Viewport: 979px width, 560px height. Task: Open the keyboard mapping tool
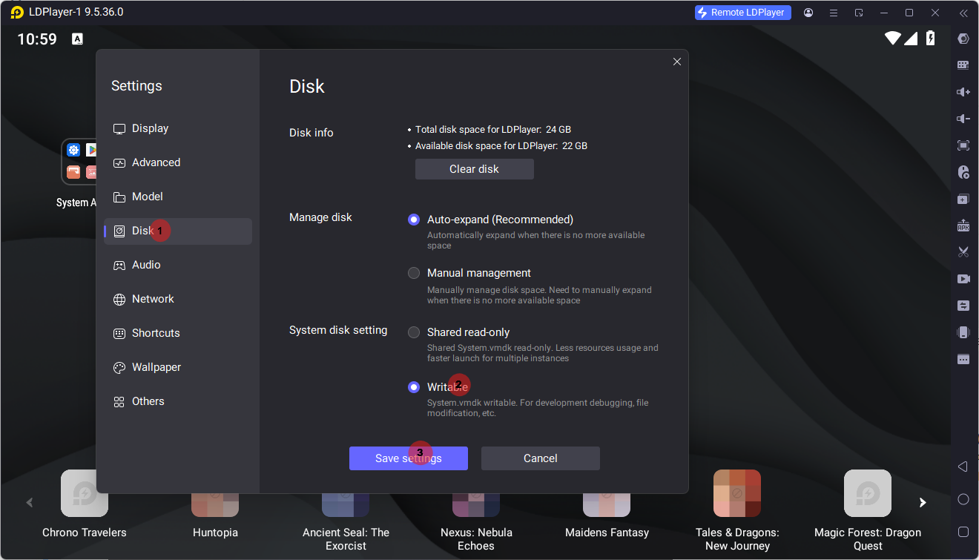pyautogui.click(x=963, y=65)
